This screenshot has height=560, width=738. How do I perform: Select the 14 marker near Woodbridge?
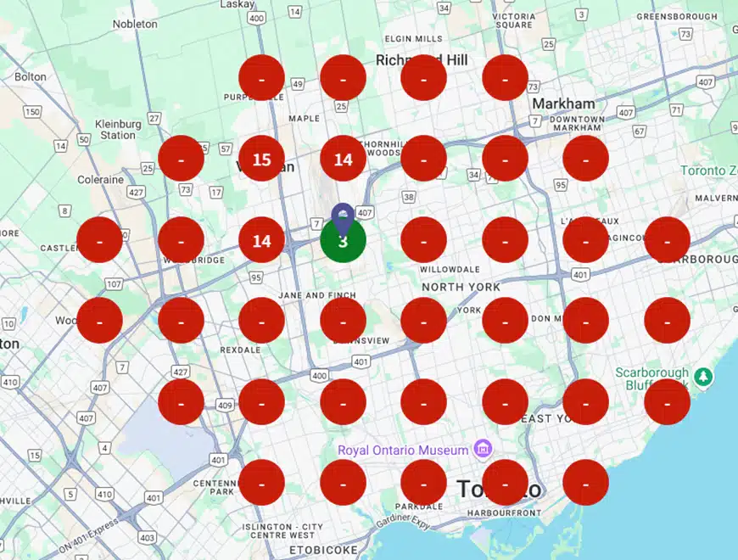261,240
